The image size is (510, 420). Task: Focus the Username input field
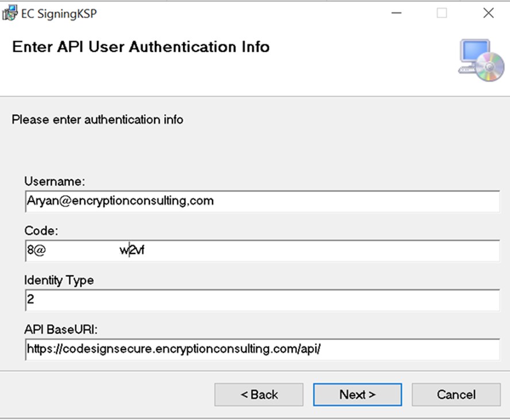click(x=262, y=201)
